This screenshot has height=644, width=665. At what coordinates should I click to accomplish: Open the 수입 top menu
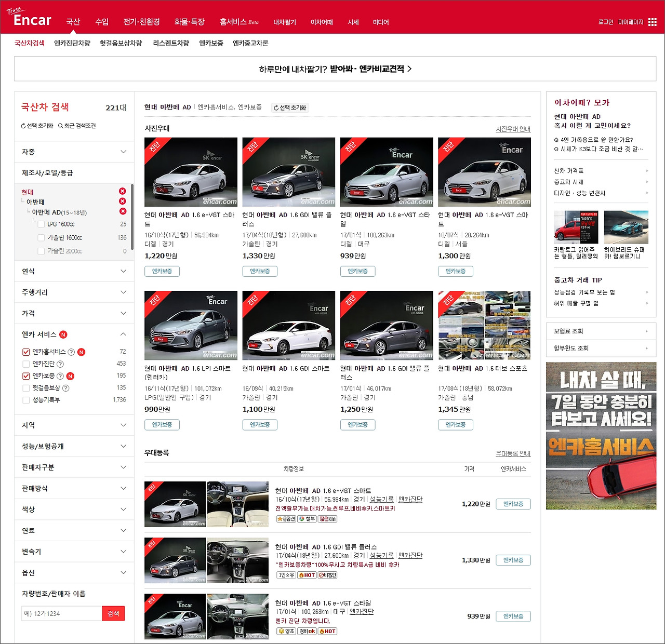pos(102,22)
